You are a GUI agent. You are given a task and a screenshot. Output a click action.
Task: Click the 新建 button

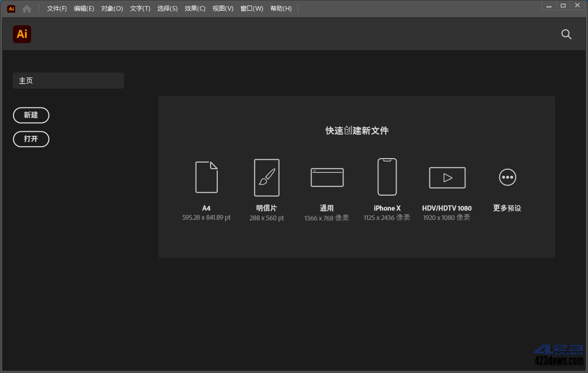[31, 115]
